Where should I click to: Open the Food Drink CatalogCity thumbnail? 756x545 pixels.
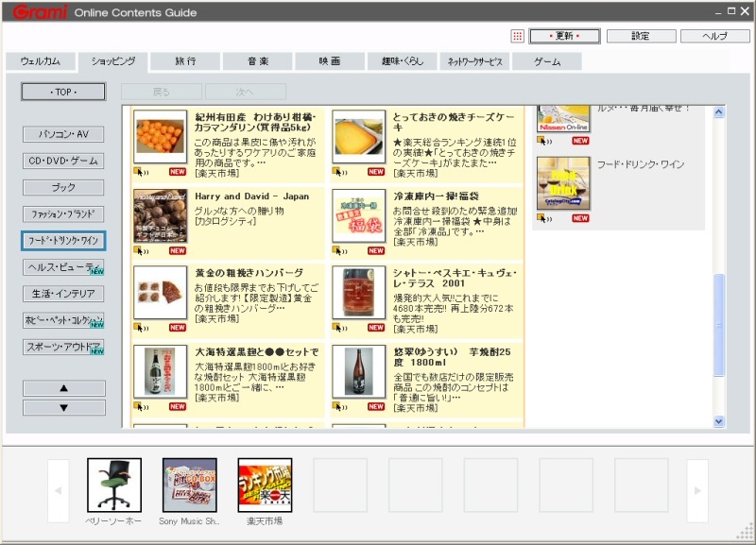coord(563,183)
